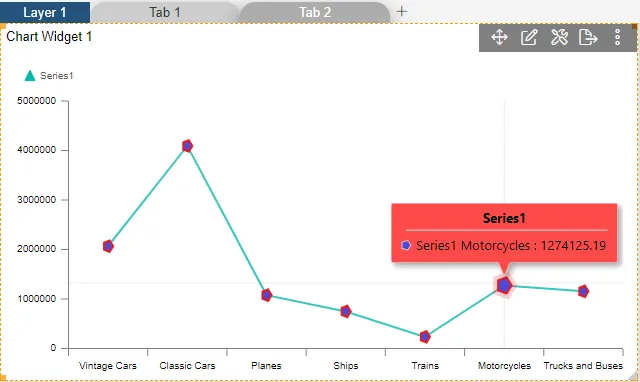This screenshot has height=382, width=640.
Task: Switch to the Layer 1 tab
Action: (x=45, y=12)
